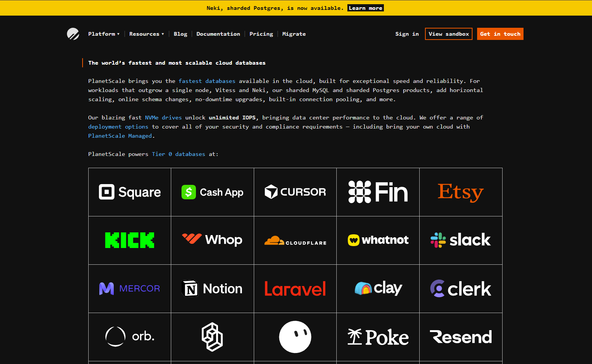Screen dimensions: 592x364
Task: Click the Poke logo tile
Action: pos(378,337)
